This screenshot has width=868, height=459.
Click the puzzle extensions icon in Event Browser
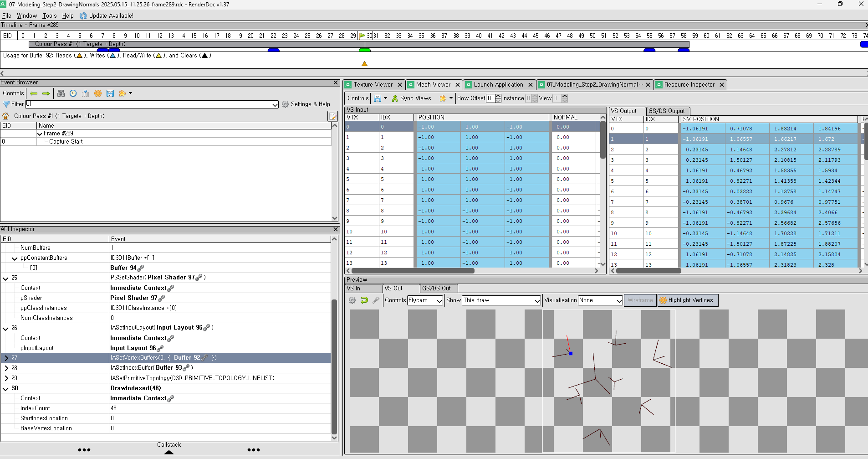click(x=122, y=93)
